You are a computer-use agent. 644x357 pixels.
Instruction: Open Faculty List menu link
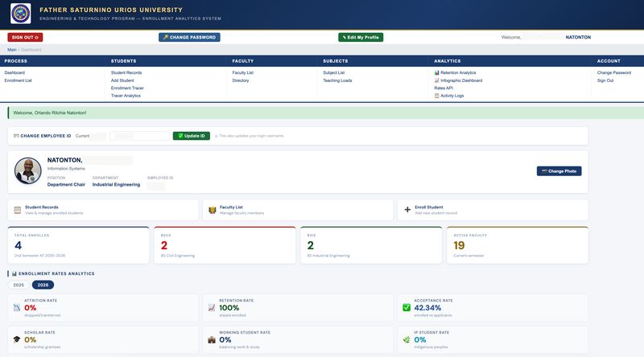point(243,72)
